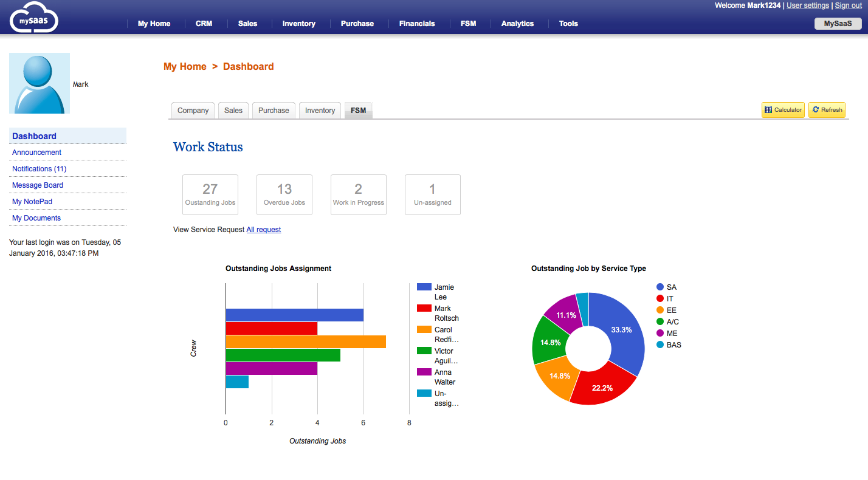Click the 27 Outstanding Jobs tile

tap(210, 194)
